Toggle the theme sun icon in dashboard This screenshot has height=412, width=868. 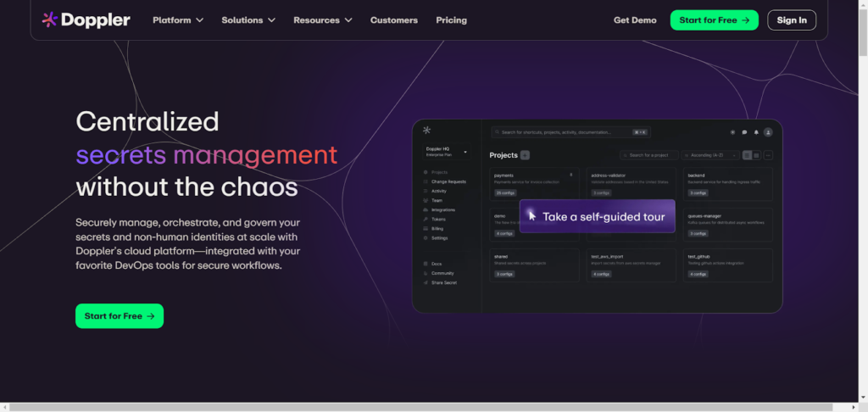click(733, 132)
